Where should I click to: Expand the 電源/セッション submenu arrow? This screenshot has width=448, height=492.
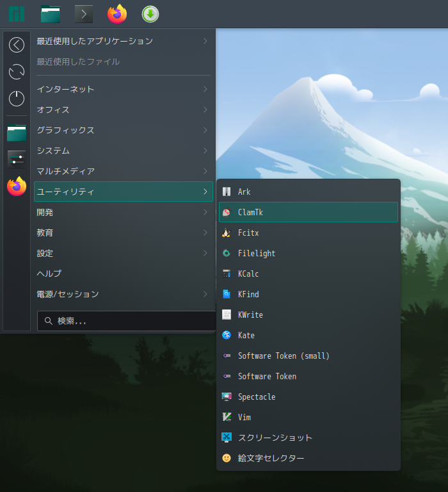click(x=205, y=294)
